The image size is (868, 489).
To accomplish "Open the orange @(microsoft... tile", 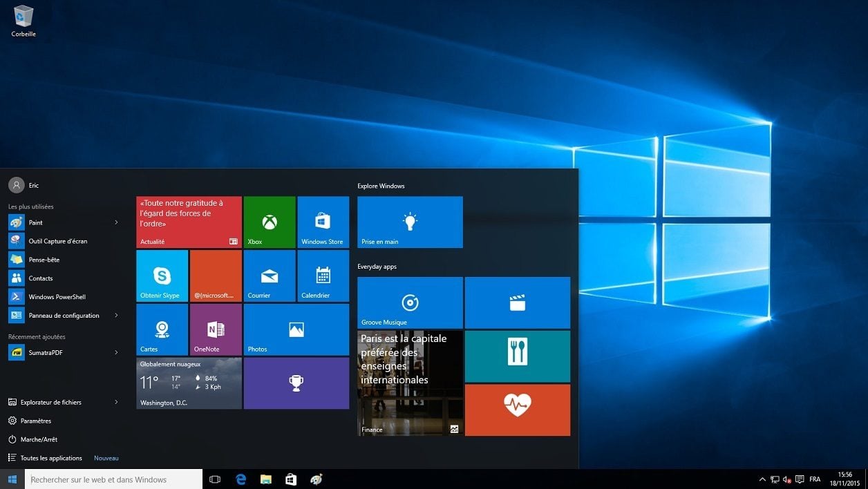I will [216, 276].
